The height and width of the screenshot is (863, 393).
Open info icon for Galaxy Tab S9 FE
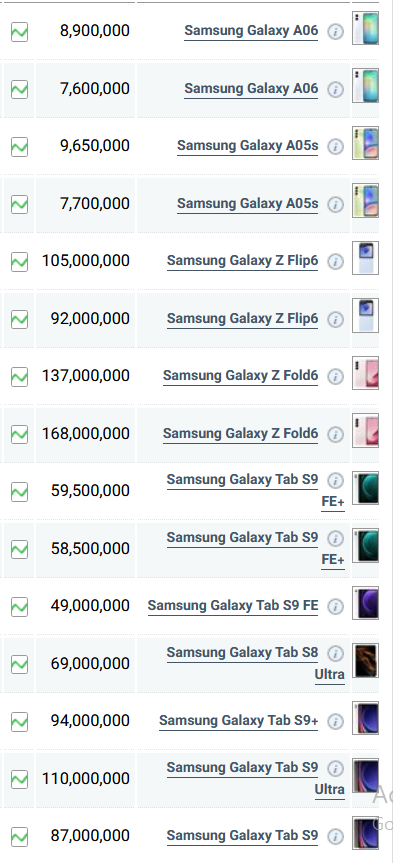335,607
